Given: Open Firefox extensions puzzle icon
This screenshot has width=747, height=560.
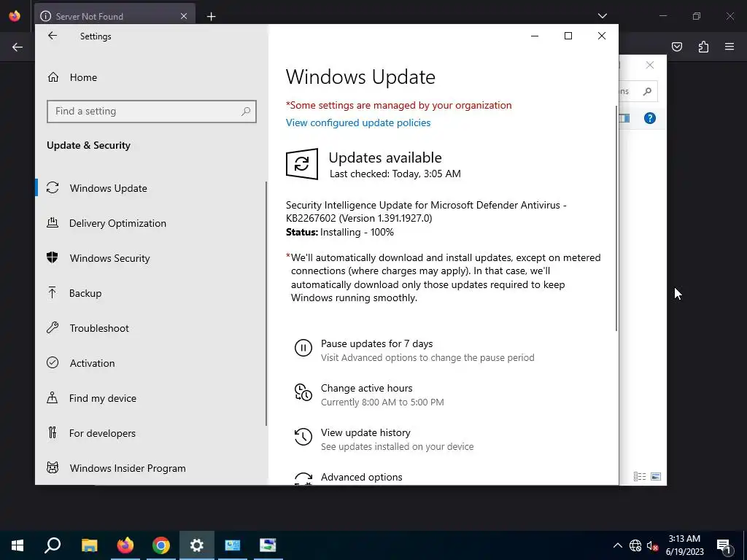Looking at the screenshot, I should 703,47.
